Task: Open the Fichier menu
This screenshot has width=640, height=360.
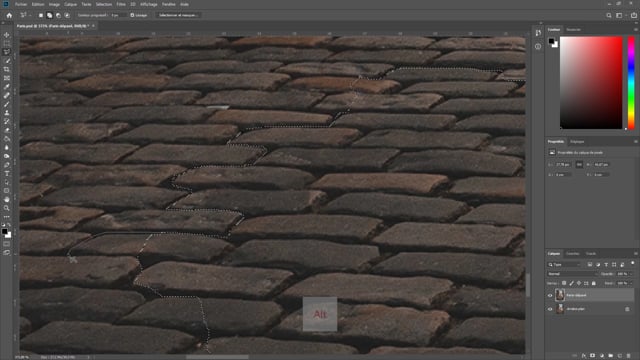Action: click(x=21, y=4)
